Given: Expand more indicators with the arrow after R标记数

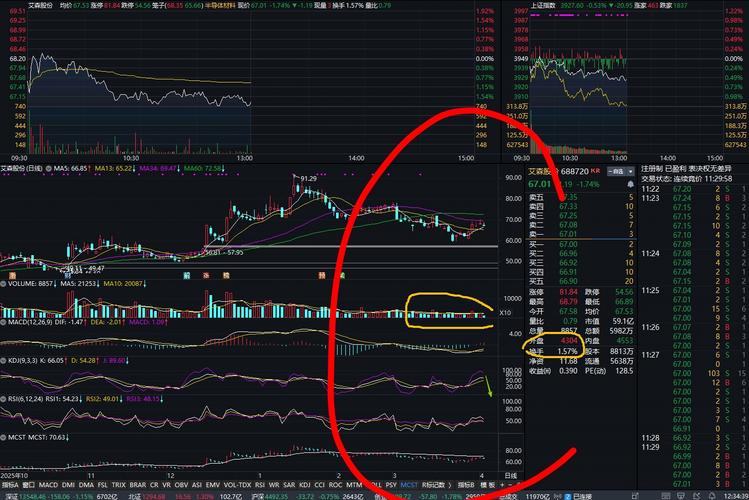Looking at the screenshot, I should pyautogui.click(x=450, y=485).
